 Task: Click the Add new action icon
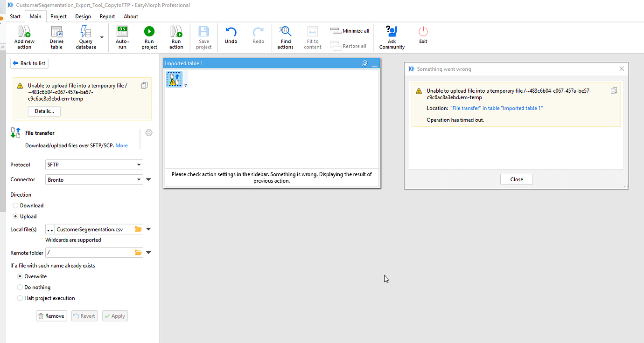(x=24, y=32)
